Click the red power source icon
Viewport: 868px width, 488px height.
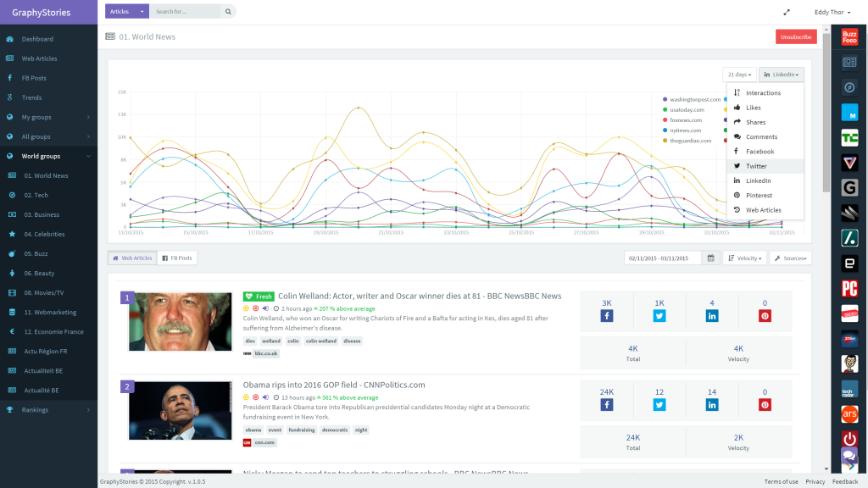849,439
